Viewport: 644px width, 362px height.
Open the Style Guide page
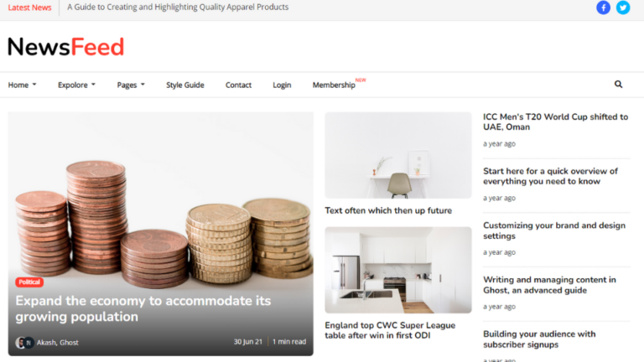coord(184,85)
